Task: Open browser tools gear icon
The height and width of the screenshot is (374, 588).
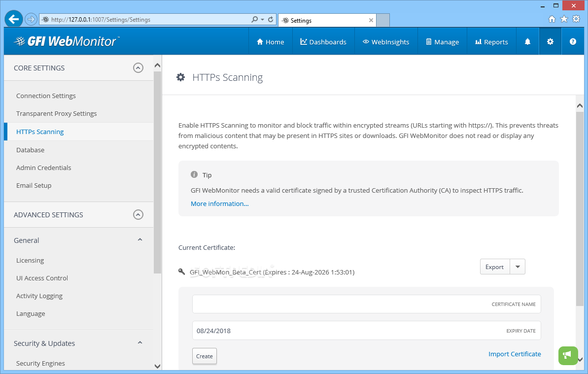Action: tap(576, 19)
